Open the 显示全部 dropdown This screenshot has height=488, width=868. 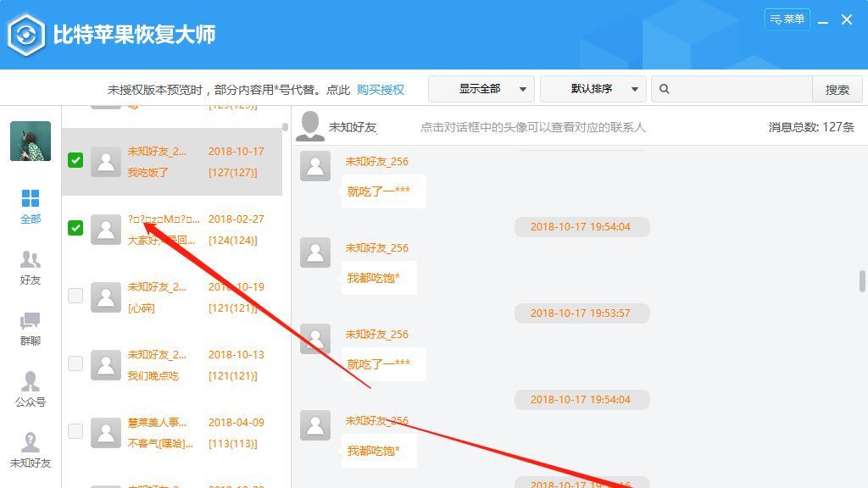(481, 89)
